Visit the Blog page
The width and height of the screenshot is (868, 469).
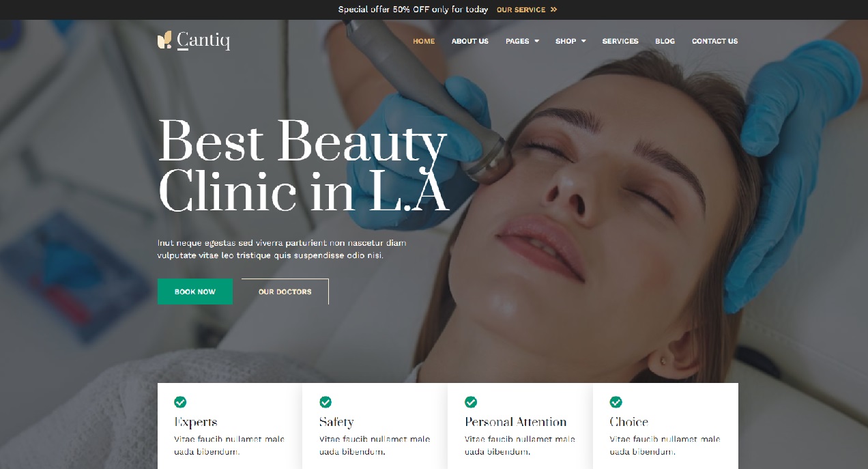pos(665,41)
